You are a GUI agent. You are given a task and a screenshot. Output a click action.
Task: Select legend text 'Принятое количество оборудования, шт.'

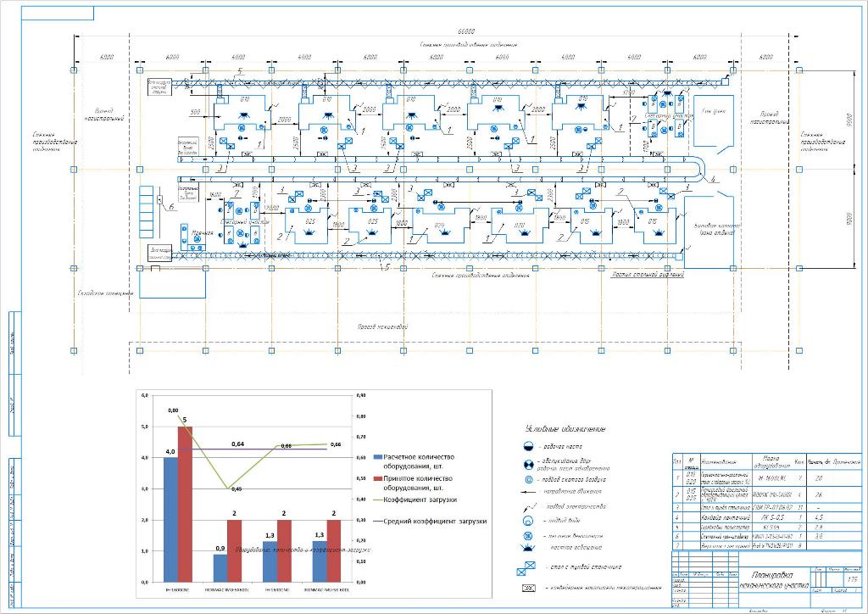418,483
